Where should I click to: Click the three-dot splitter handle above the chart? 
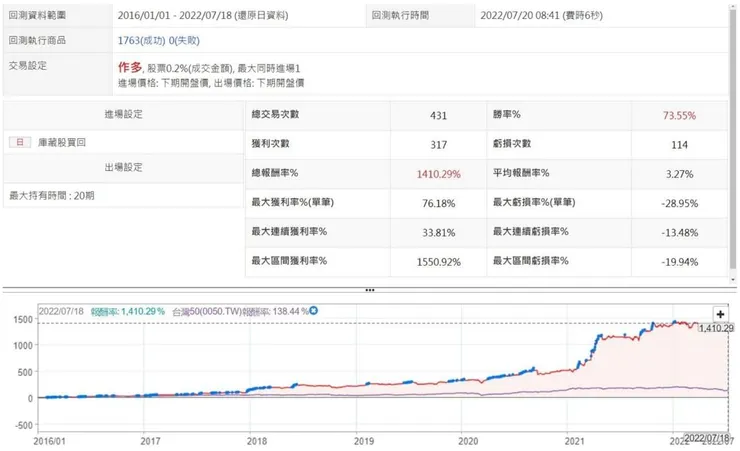tap(370, 290)
